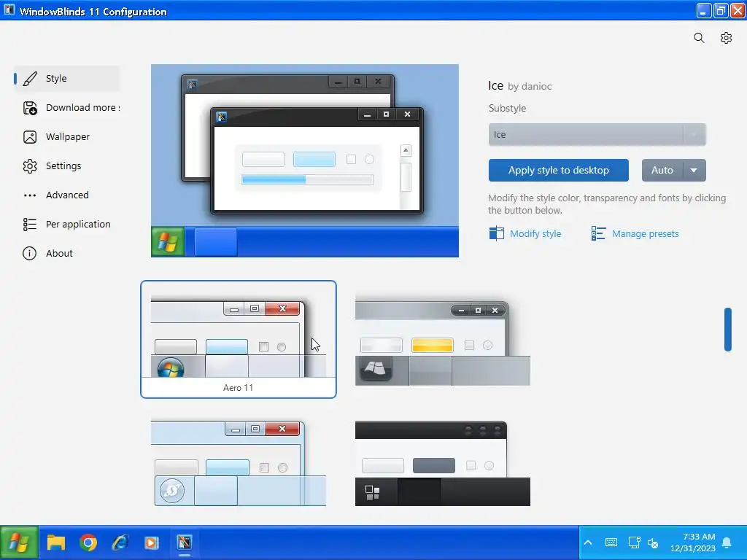
Task: Click the Auto button
Action: (662, 171)
